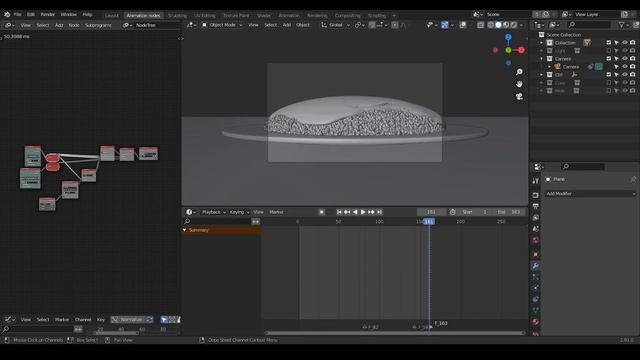Open the viewport editor type dropdown
The width and height of the screenshot is (640, 360).
click(x=192, y=25)
